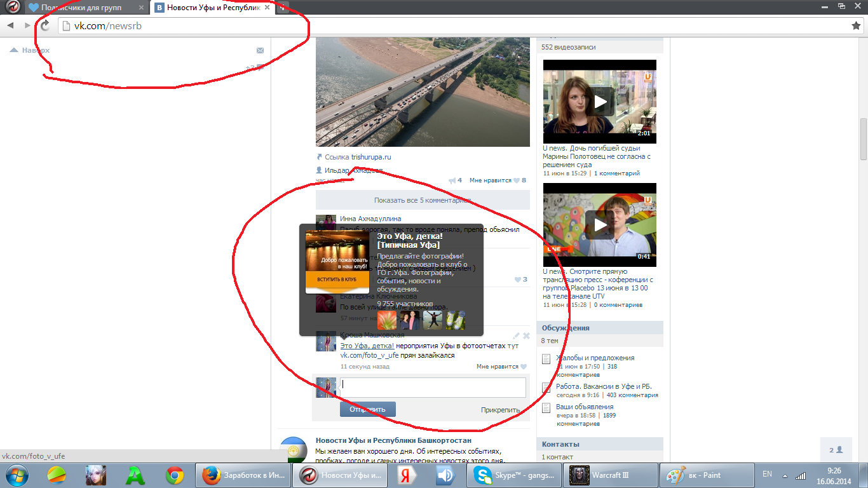Click the Это Уфа, детка! link in comment
The height and width of the screenshot is (488, 868).
tap(367, 346)
